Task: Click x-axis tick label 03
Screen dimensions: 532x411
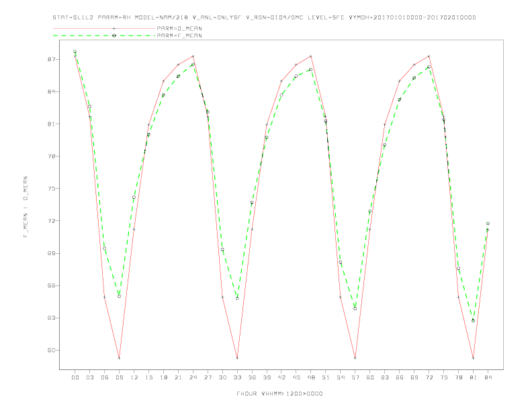Action: coord(89,377)
